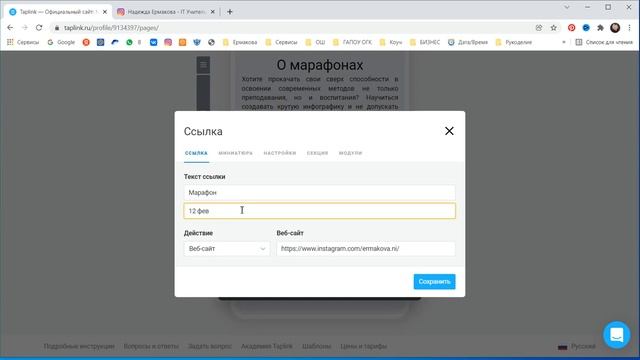Expand the Действие dropdown set to Веб-сайт
The height and width of the screenshot is (360, 640).
tap(227, 249)
